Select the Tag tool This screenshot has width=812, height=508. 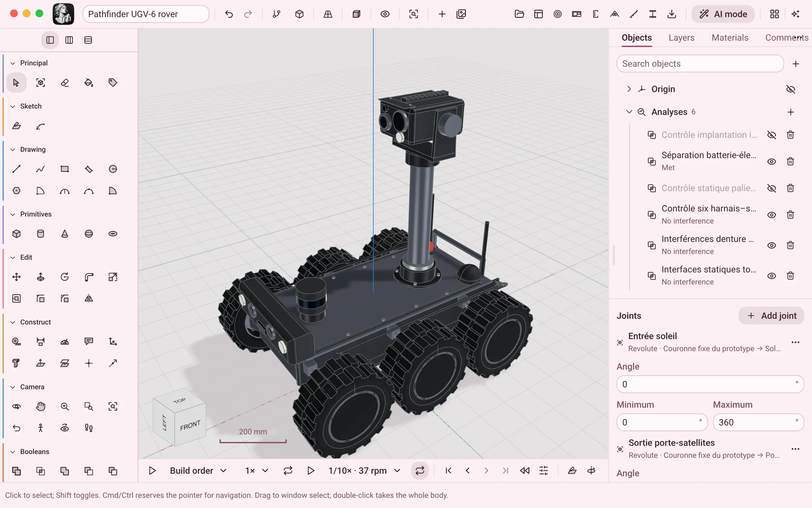(x=113, y=83)
